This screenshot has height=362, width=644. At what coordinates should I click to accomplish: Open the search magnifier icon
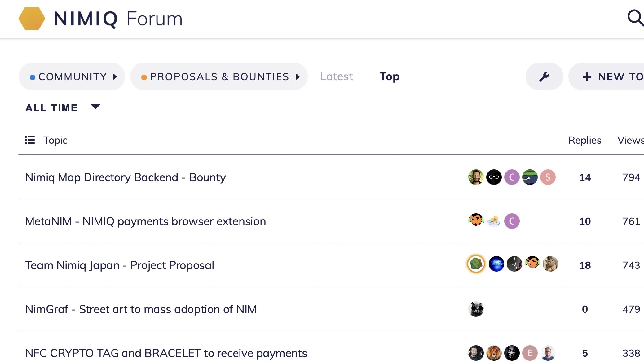(x=635, y=18)
